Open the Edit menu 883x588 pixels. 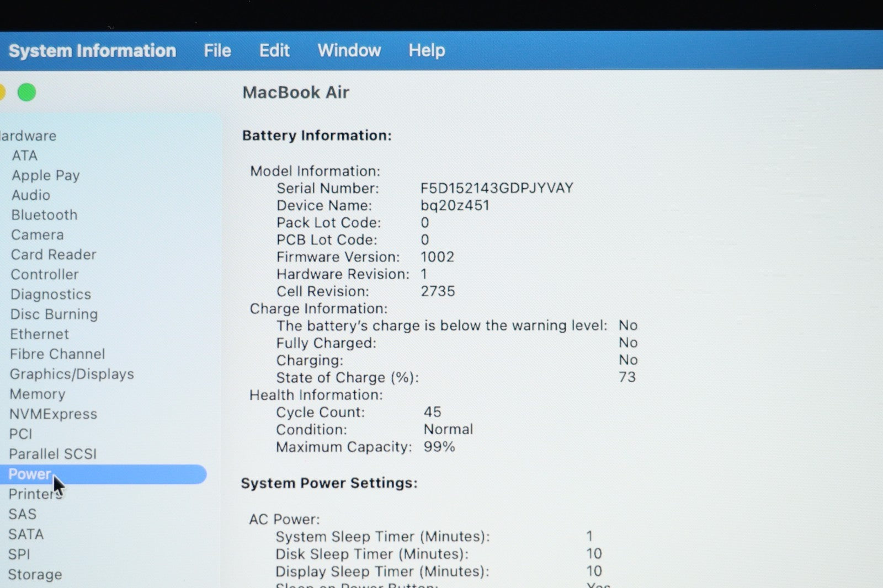tap(274, 51)
